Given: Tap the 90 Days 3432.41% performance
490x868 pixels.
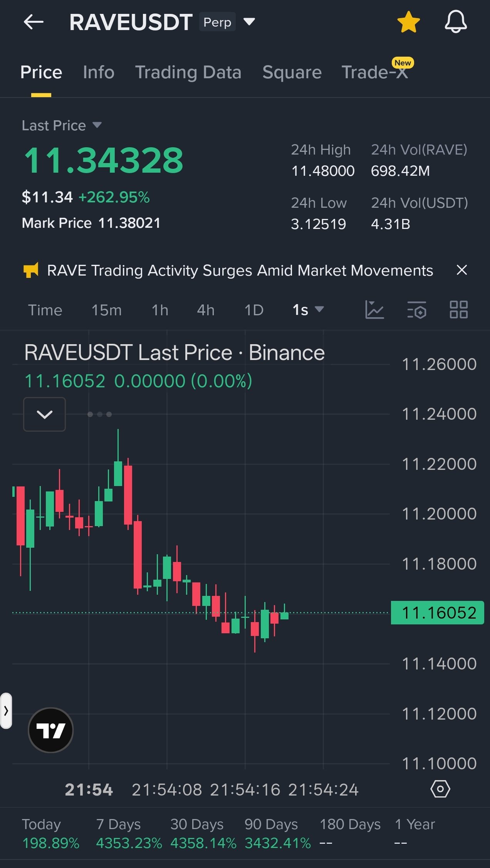Looking at the screenshot, I should [278, 834].
